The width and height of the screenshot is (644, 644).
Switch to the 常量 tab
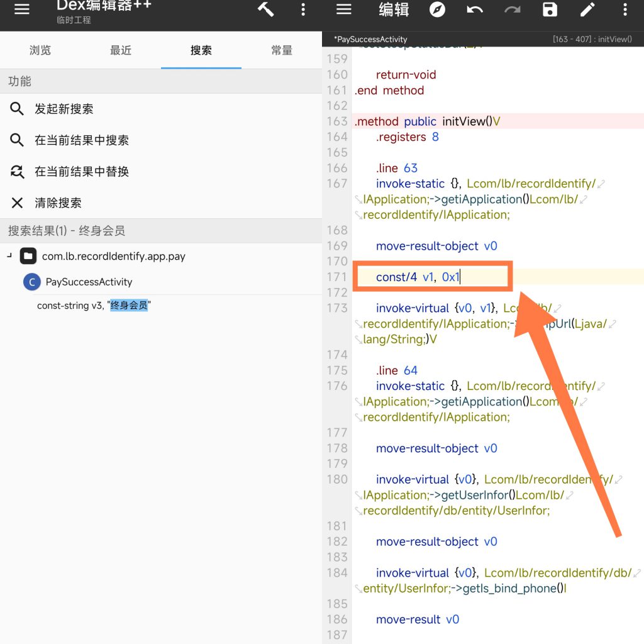[282, 52]
